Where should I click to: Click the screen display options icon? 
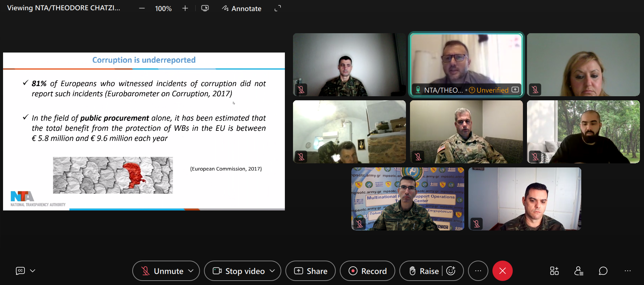tap(205, 8)
